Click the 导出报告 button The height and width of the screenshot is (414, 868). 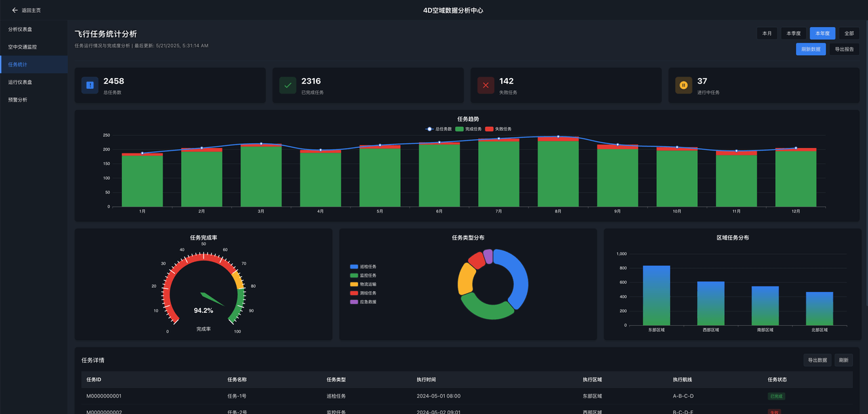click(844, 49)
